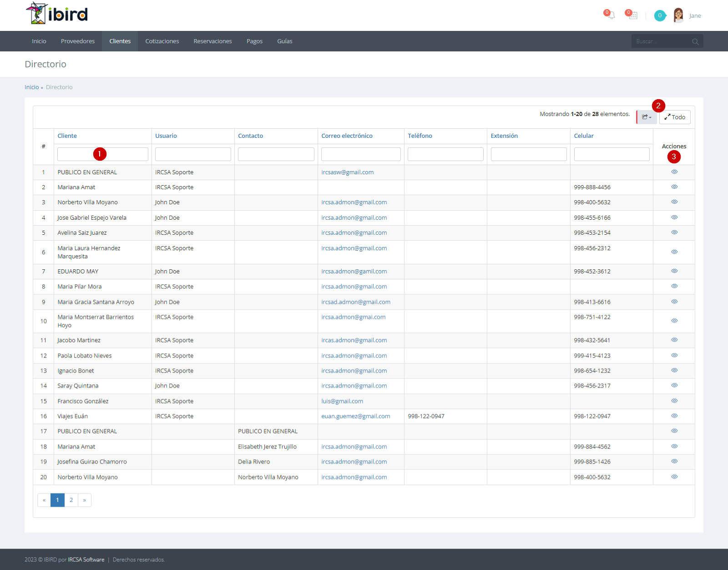Image resolution: width=728 pixels, height=570 pixels.
Task: Open the notifications bell icon
Action: pyautogui.click(x=612, y=15)
